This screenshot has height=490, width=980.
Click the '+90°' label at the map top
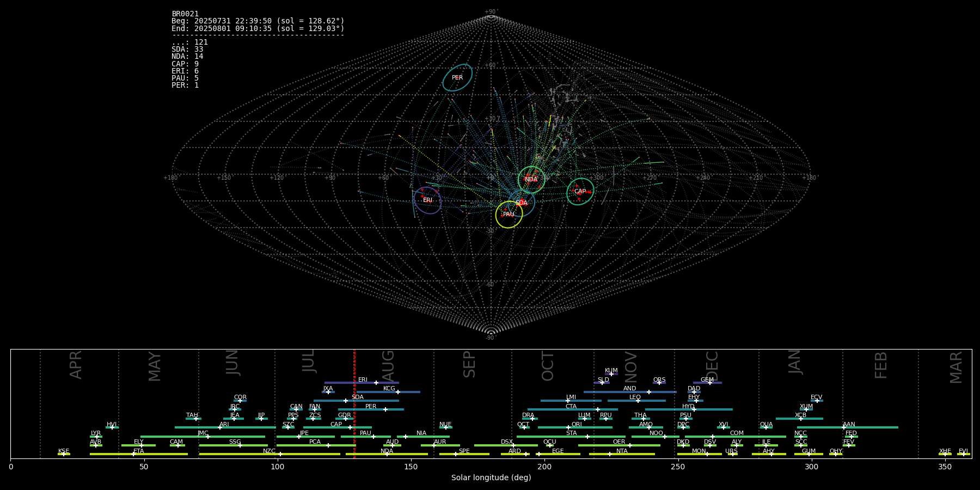tap(491, 12)
